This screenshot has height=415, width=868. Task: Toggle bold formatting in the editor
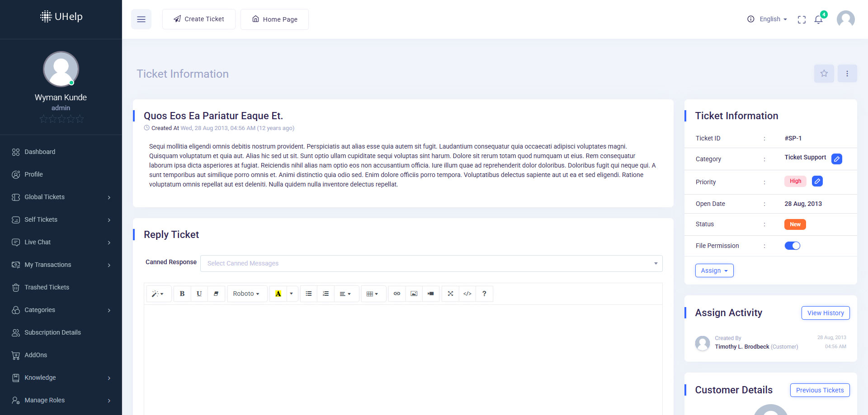pos(182,294)
